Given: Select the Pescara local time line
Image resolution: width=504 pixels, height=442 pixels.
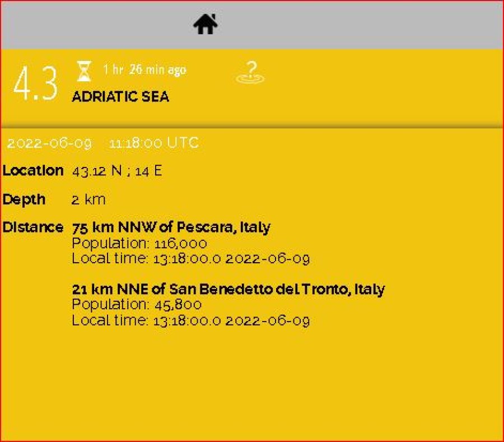Looking at the screenshot, I should tap(191, 258).
